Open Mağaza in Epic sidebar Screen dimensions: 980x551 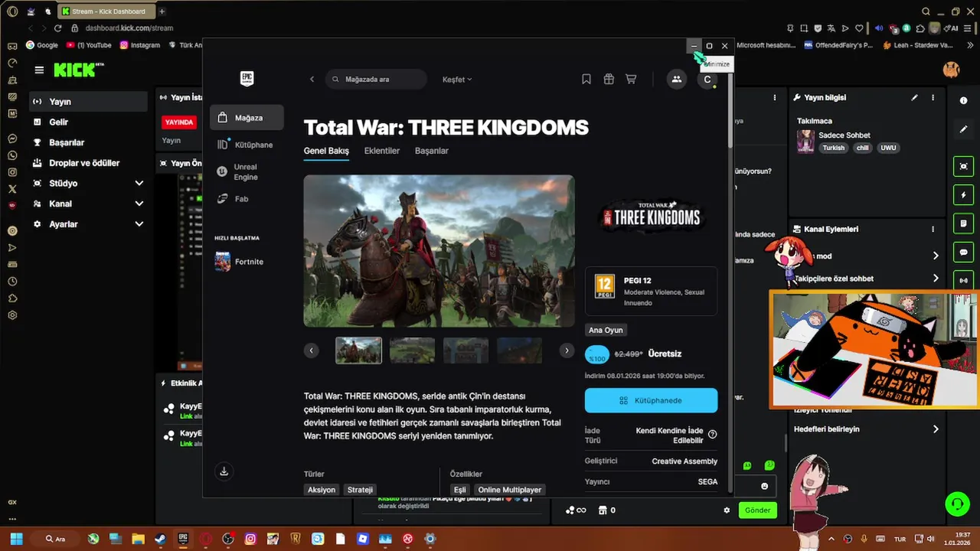pyautogui.click(x=247, y=118)
